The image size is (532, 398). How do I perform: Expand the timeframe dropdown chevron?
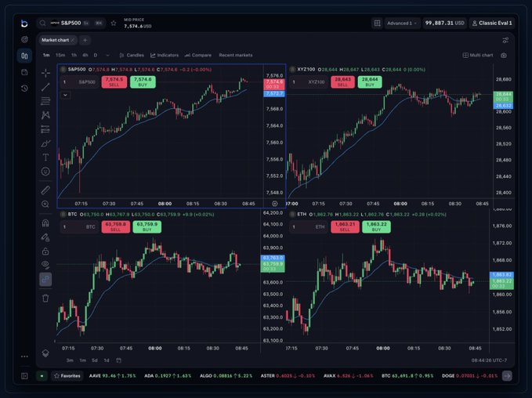(x=107, y=55)
